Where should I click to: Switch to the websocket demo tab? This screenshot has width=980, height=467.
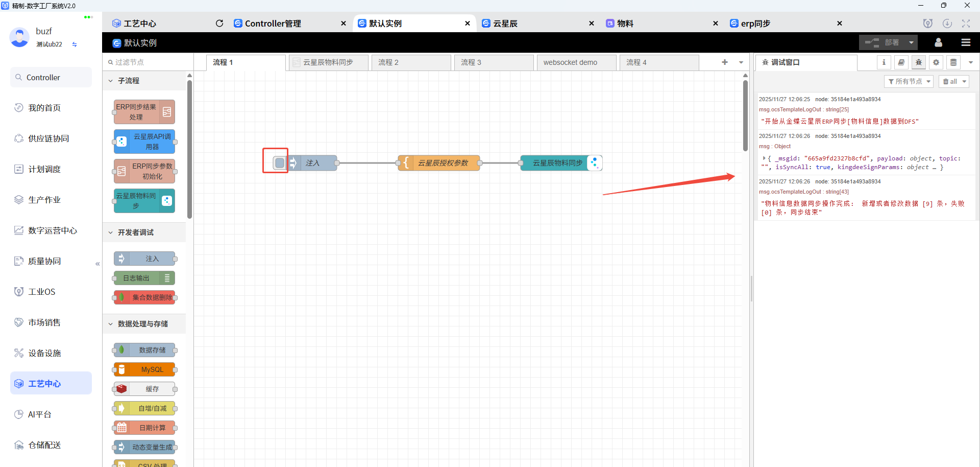click(x=570, y=62)
